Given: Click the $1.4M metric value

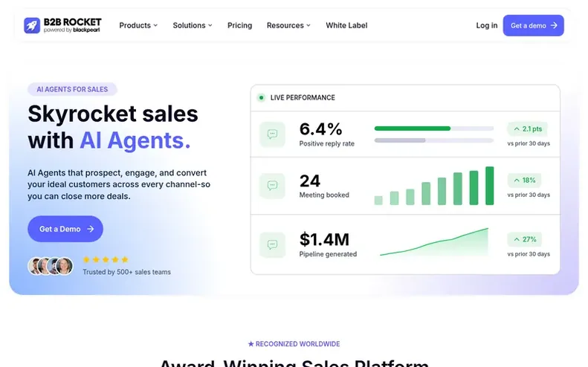Looking at the screenshot, I should click(x=324, y=239).
